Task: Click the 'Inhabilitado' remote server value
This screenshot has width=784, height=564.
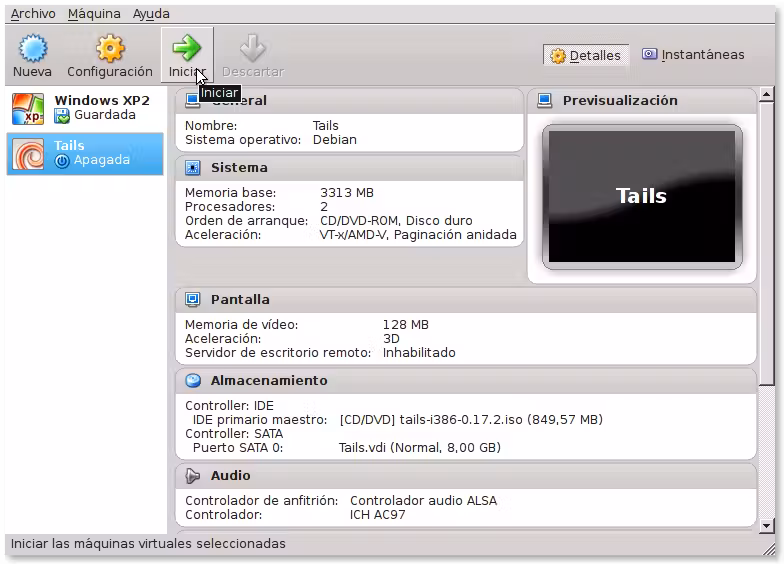Action: pyautogui.click(x=419, y=352)
